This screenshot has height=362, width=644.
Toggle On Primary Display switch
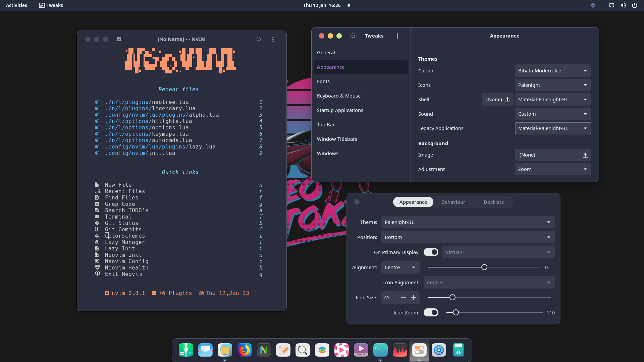pos(431,252)
